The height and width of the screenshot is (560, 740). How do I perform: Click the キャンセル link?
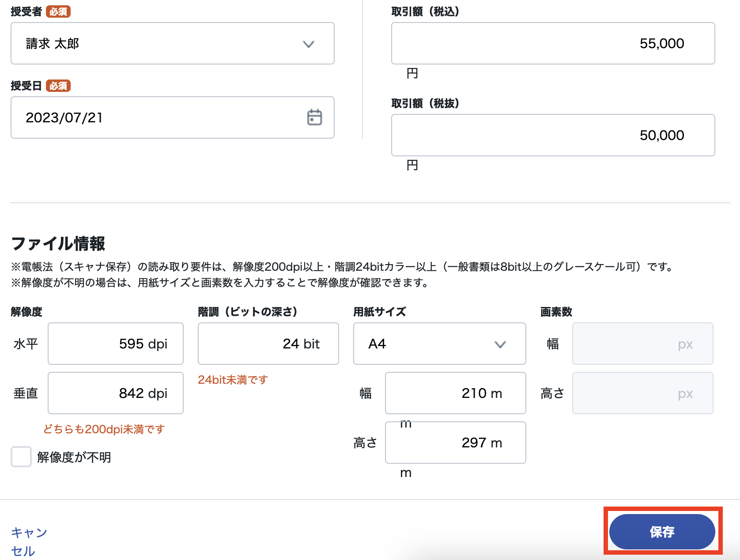(x=29, y=541)
